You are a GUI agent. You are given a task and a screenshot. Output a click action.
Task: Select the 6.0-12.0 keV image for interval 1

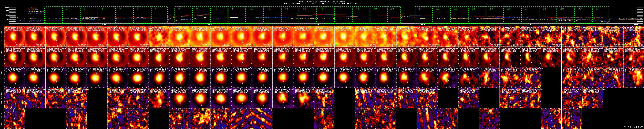click(x=14, y=57)
